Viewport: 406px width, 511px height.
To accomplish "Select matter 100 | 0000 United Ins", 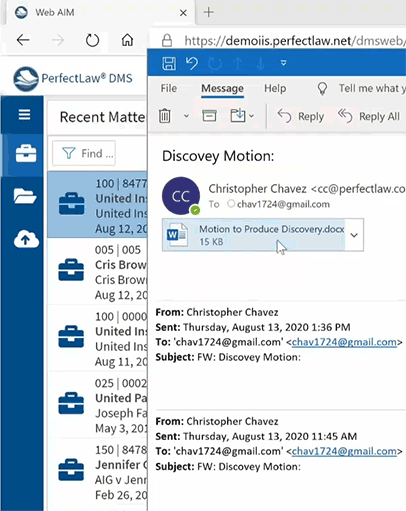I will click(97, 338).
